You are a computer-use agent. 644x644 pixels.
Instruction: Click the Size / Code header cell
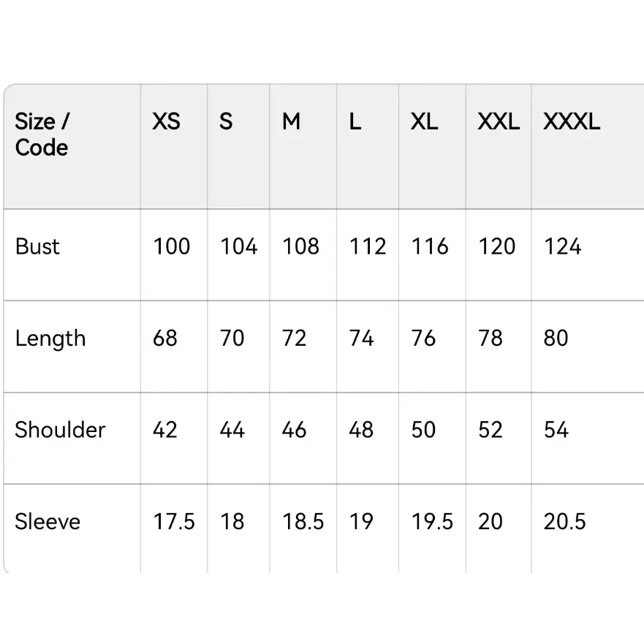pos(42,135)
